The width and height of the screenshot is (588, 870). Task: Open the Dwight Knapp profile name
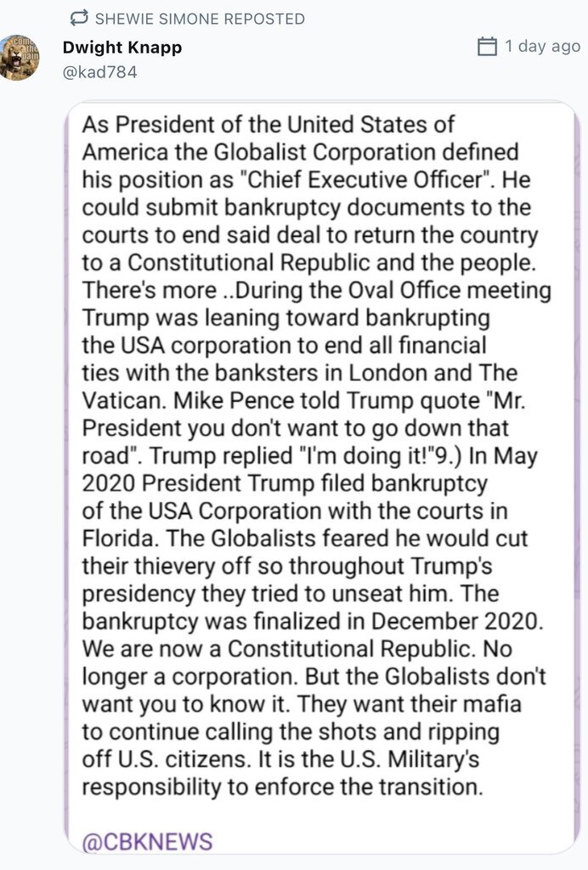coord(122,48)
